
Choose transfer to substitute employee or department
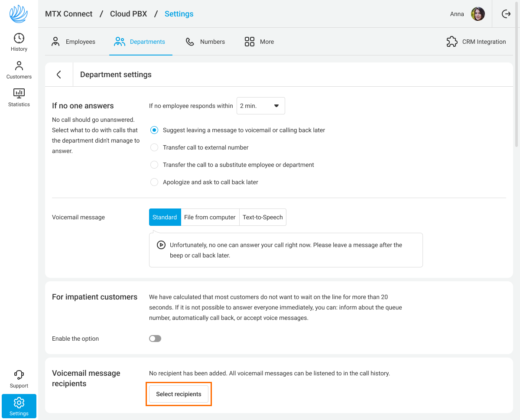154,165
